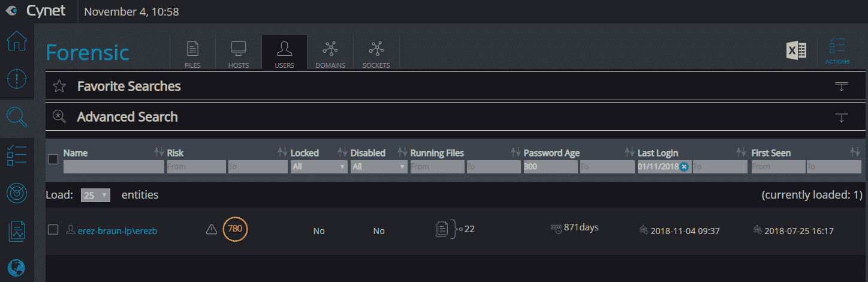Click the Advanced Search magnifier icon
Screen dimensions: 868x282
(x=59, y=116)
